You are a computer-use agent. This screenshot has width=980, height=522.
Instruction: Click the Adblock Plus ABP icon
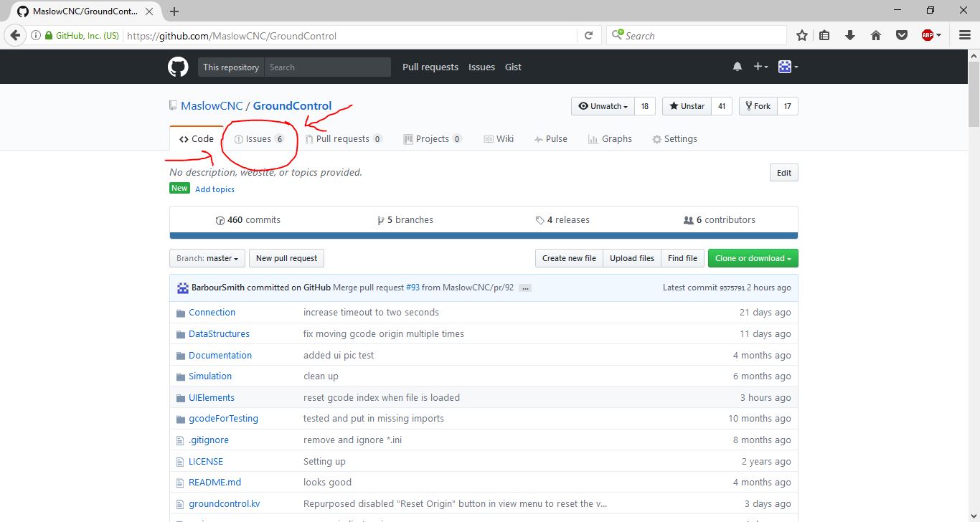click(x=928, y=35)
